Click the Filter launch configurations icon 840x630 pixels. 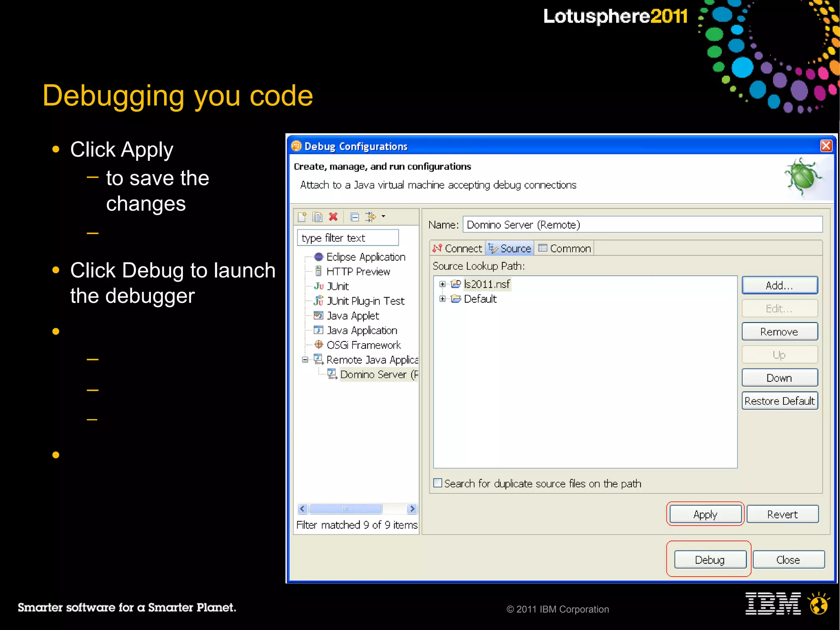(x=370, y=217)
